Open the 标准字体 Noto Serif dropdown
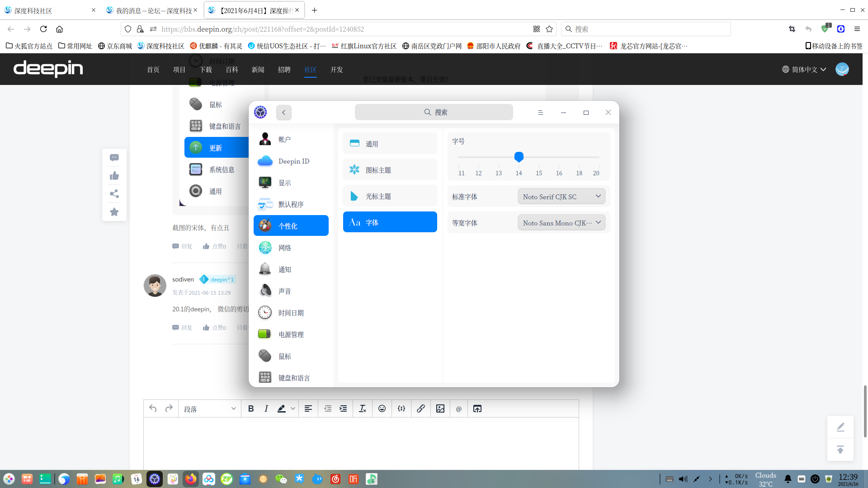This screenshot has height=488, width=868. (561, 197)
